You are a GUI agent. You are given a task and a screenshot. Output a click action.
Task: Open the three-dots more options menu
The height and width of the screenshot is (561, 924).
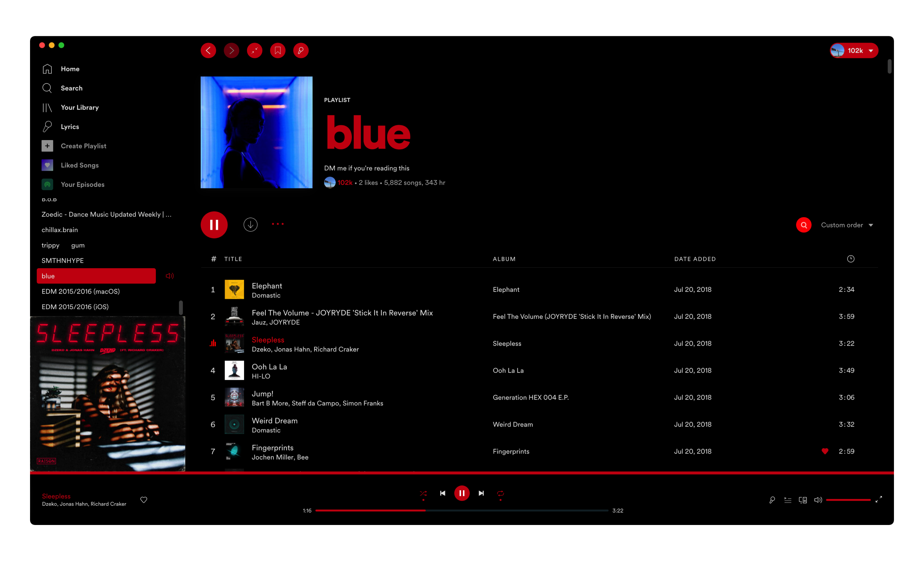coord(277,224)
